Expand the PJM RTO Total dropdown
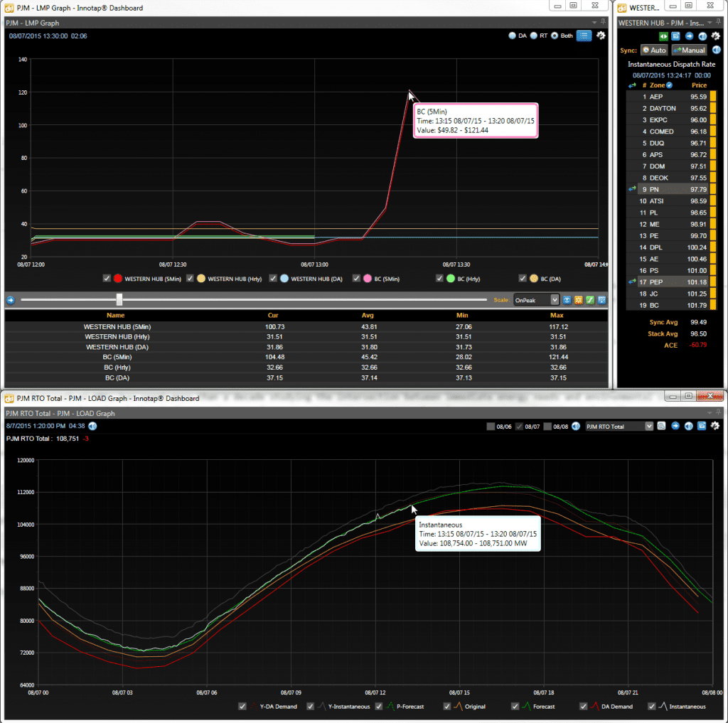728x723 pixels. tap(619, 427)
